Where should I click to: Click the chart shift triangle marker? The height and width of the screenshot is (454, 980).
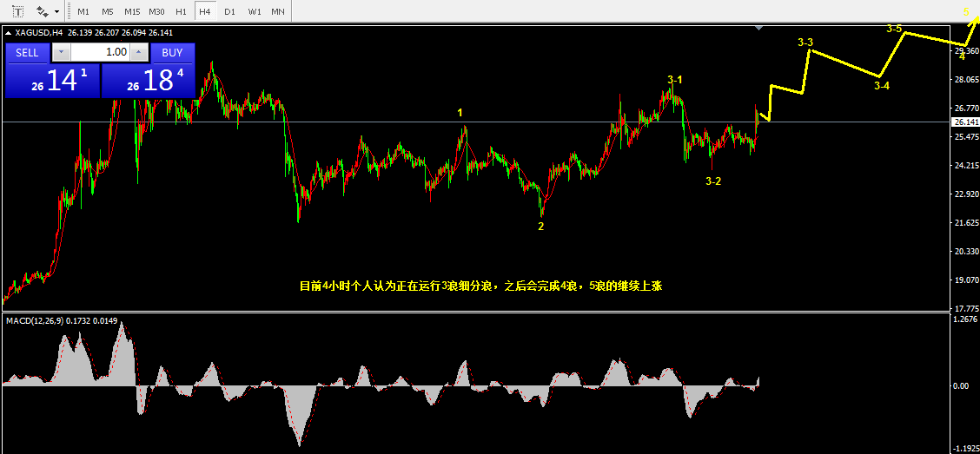pyautogui.click(x=758, y=28)
